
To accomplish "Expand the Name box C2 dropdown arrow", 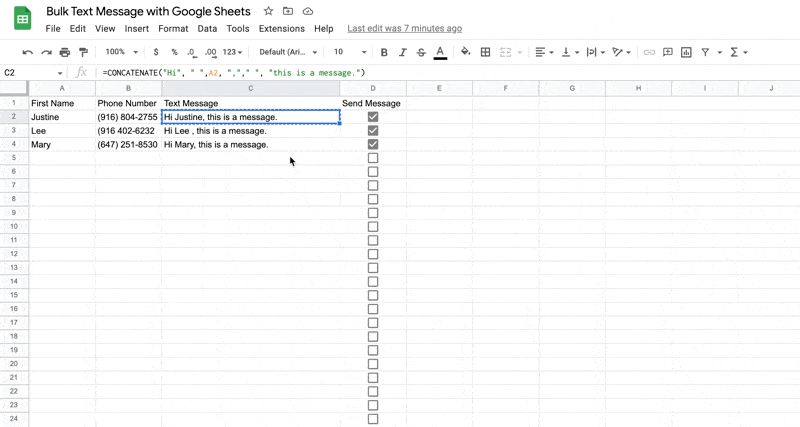I will click(x=60, y=73).
